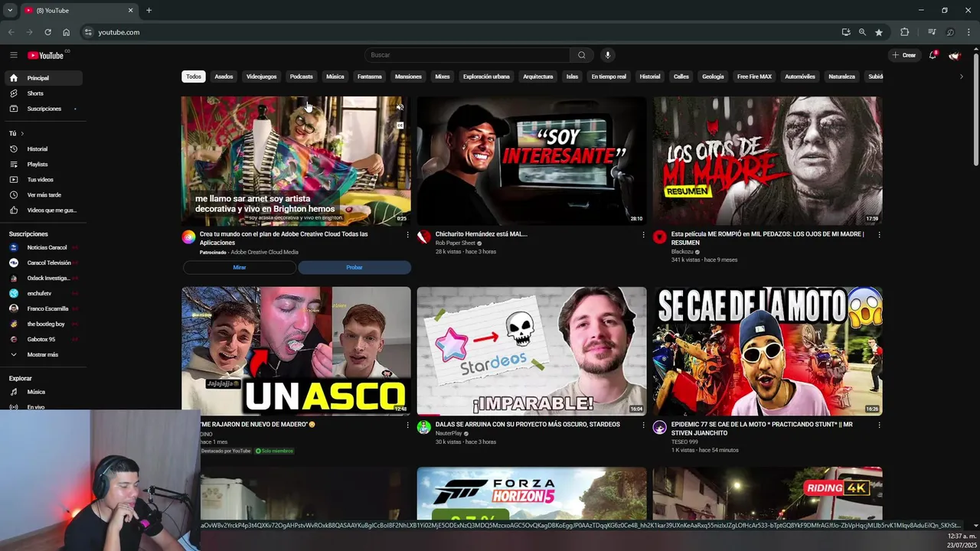Open the Stardeos Imparable video thumbnail

531,351
